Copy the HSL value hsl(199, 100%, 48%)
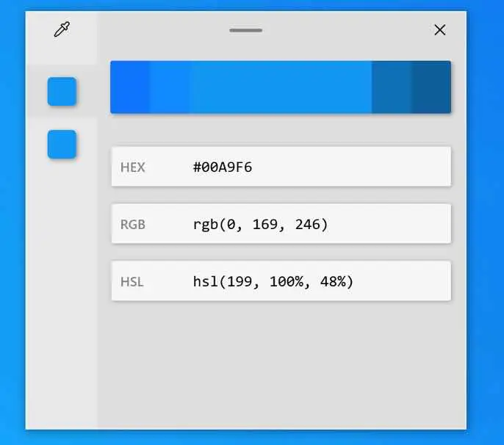 click(281, 281)
